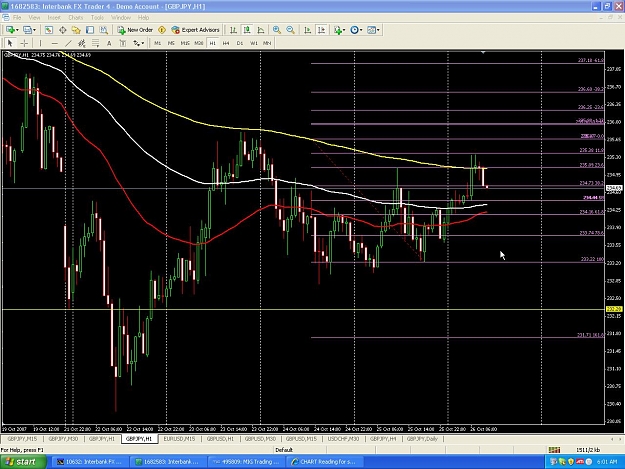Toggle chart shift from right border
This screenshot has height=469, width=625.
[321, 30]
